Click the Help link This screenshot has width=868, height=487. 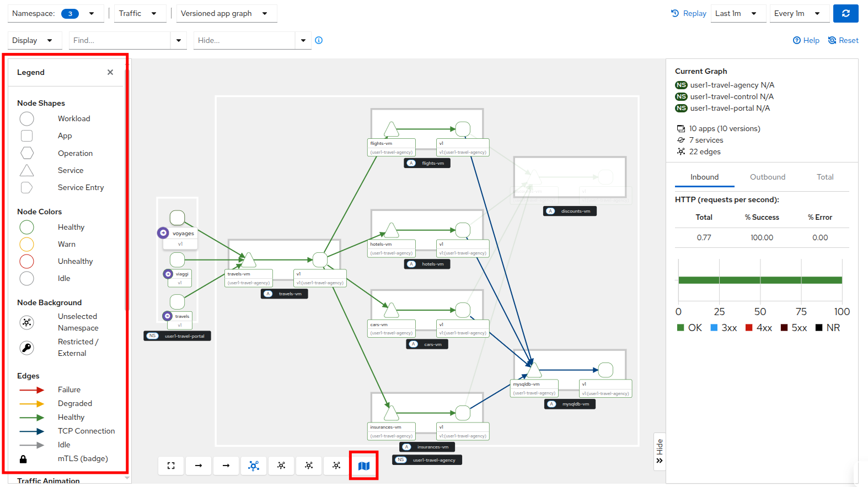pos(806,40)
